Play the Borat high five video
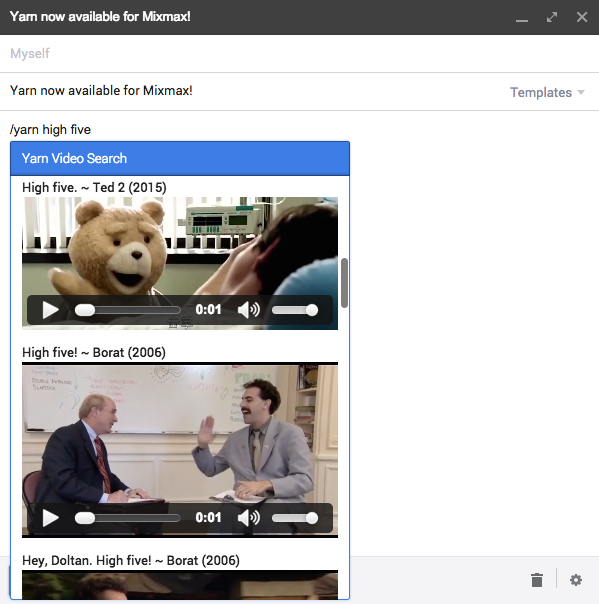Viewport: 599px width, 604px height. click(50, 518)
